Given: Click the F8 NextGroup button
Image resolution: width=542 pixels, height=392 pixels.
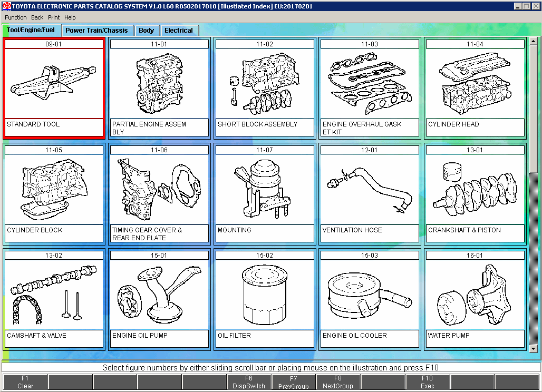Looking at the screenshot, I should click(x=338, y=382).
